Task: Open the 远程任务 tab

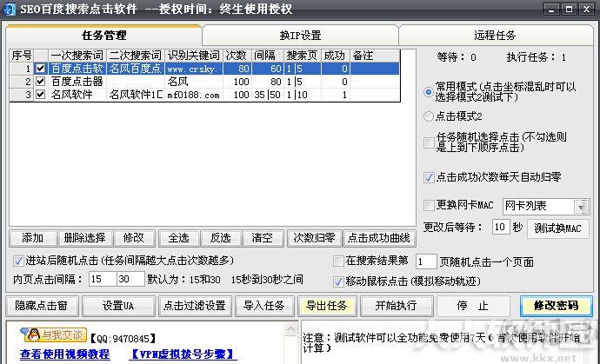Action: [495, 36]
